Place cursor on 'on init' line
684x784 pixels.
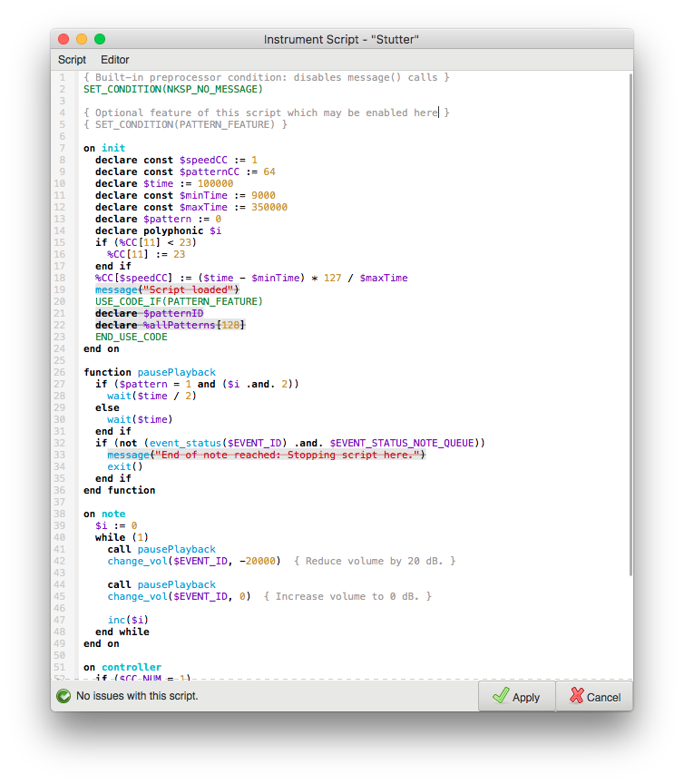tap(104, 148)
